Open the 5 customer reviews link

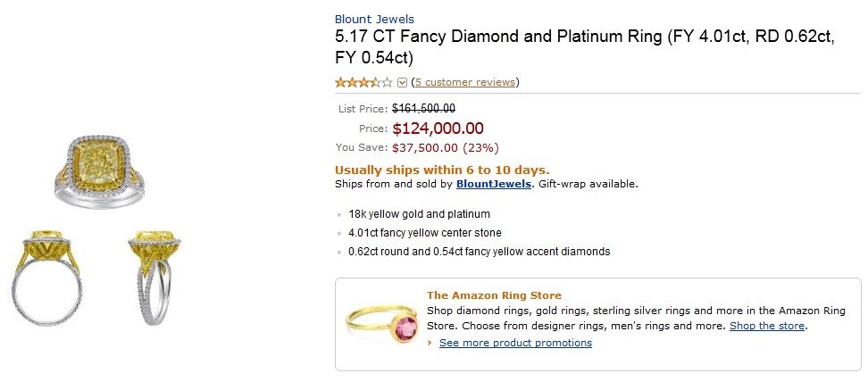(x=464, y=82)
